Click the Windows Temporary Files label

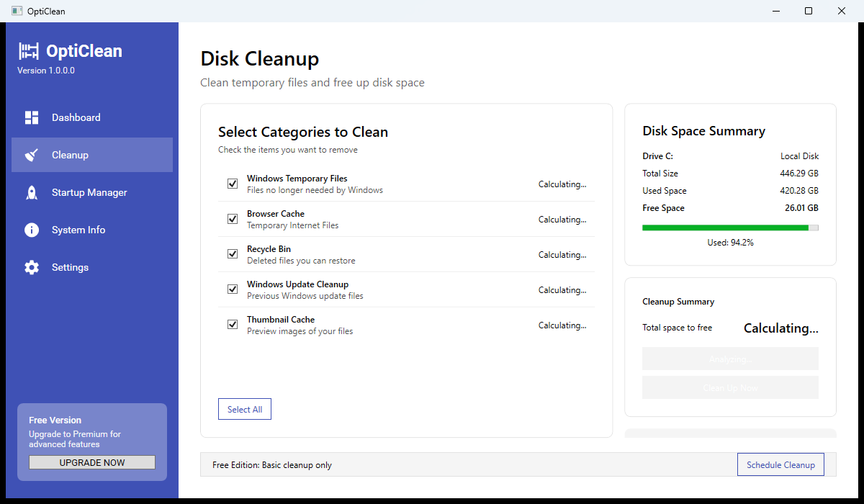click(297, 179)
